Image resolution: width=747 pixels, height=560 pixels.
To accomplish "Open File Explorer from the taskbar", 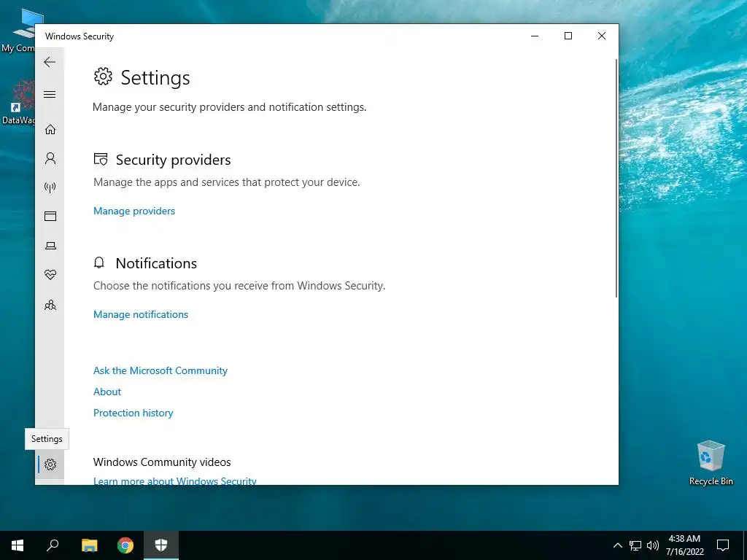I will (x=89, y=545).
